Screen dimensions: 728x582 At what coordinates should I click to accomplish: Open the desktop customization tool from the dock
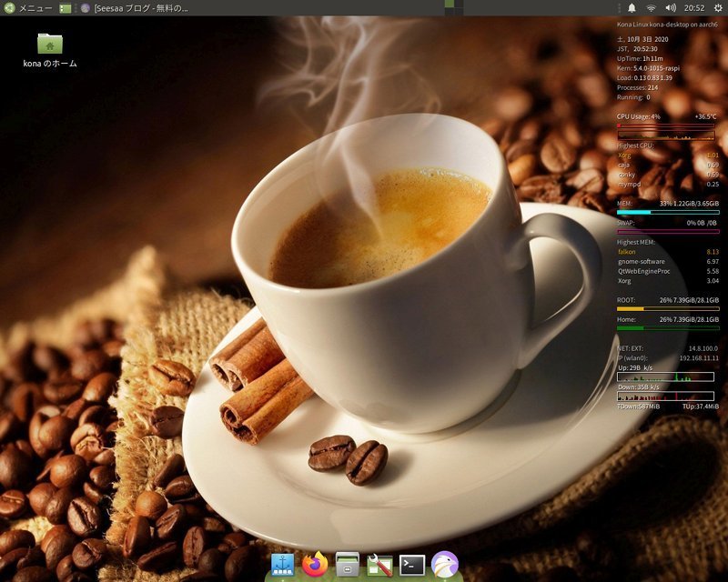point(378,564)
